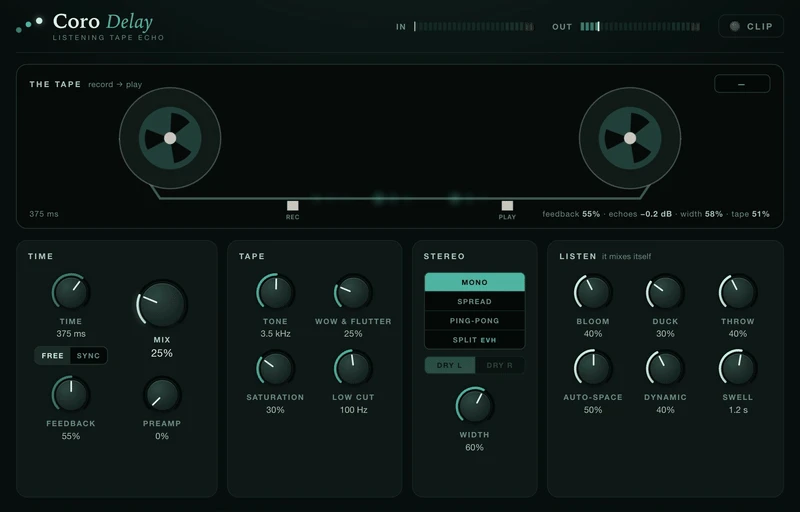Screen dimensions: 800x512
Task: Click the AUTO-SPACE value 50%
Action: tap(593, 409)
